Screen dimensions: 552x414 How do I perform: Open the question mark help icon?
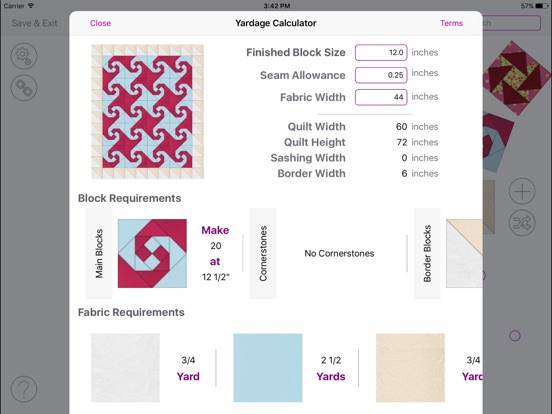[24, 389]
